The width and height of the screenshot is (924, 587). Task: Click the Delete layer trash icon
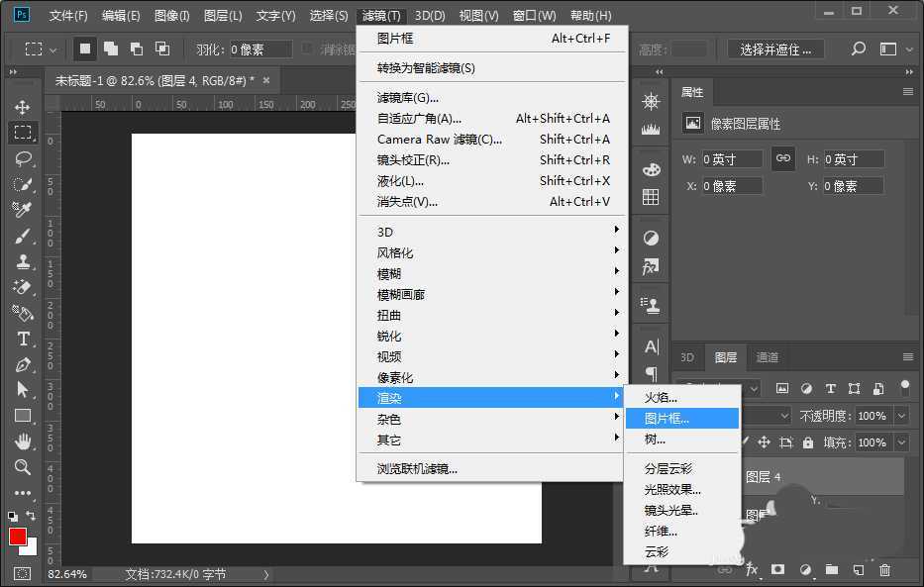pos(884,570)
